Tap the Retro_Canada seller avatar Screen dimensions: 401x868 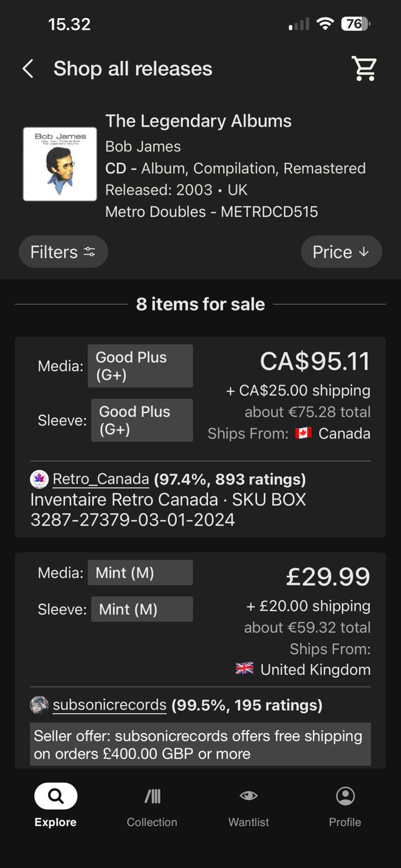tap(39, 479)
